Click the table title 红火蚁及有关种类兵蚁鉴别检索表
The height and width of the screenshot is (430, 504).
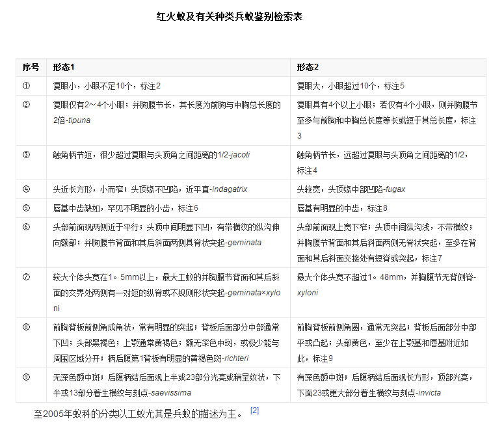pyautogui.click(x=229, y=17)
